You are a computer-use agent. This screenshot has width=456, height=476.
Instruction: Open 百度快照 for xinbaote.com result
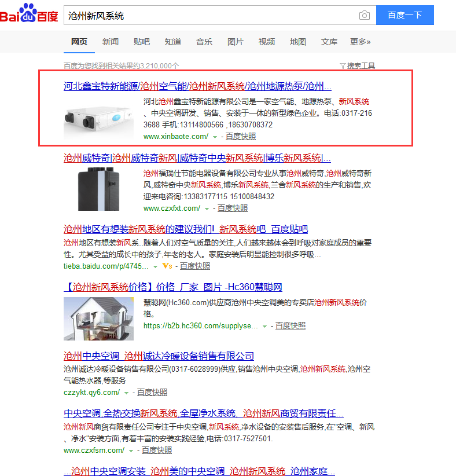(241, 137)
